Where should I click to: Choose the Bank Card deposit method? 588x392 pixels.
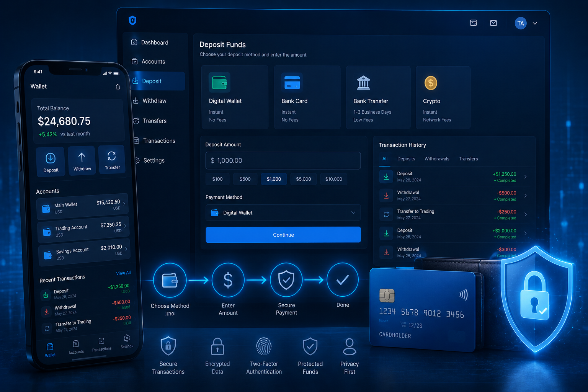[x=307, y=97]
